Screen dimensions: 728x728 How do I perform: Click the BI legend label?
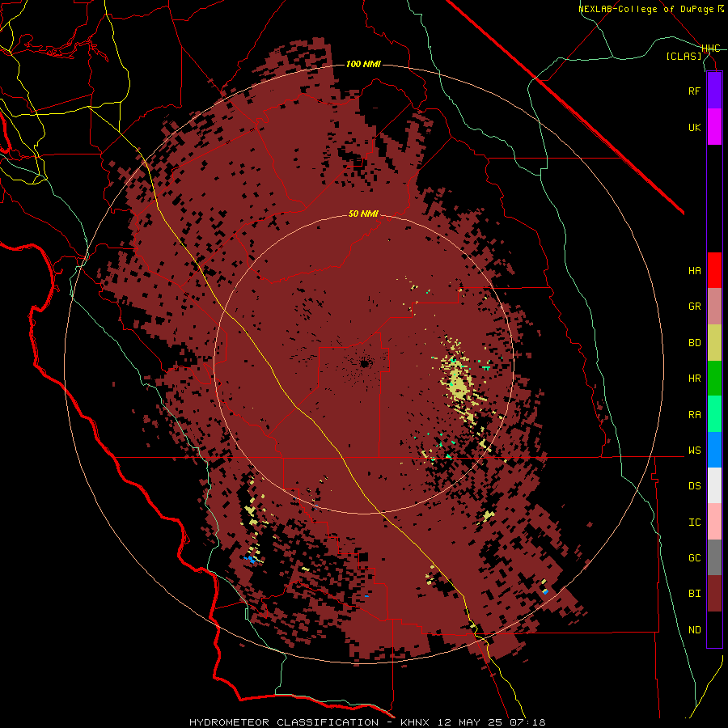694,594
